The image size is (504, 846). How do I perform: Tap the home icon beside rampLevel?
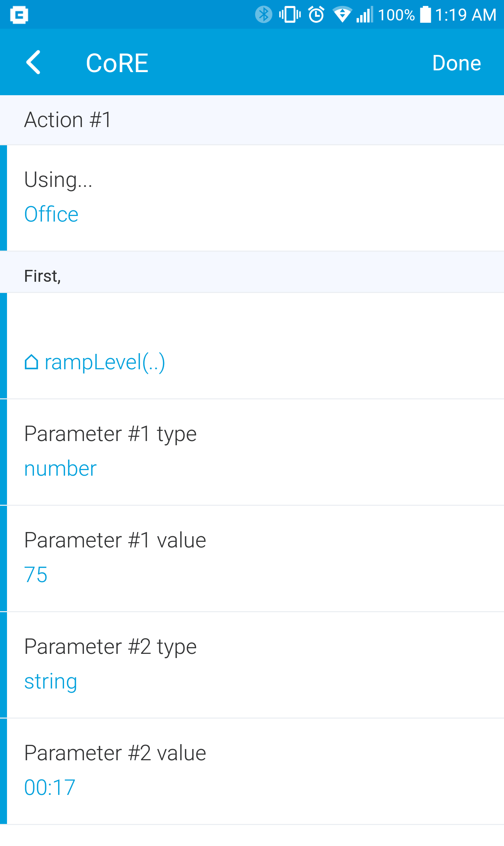[31, 362]
